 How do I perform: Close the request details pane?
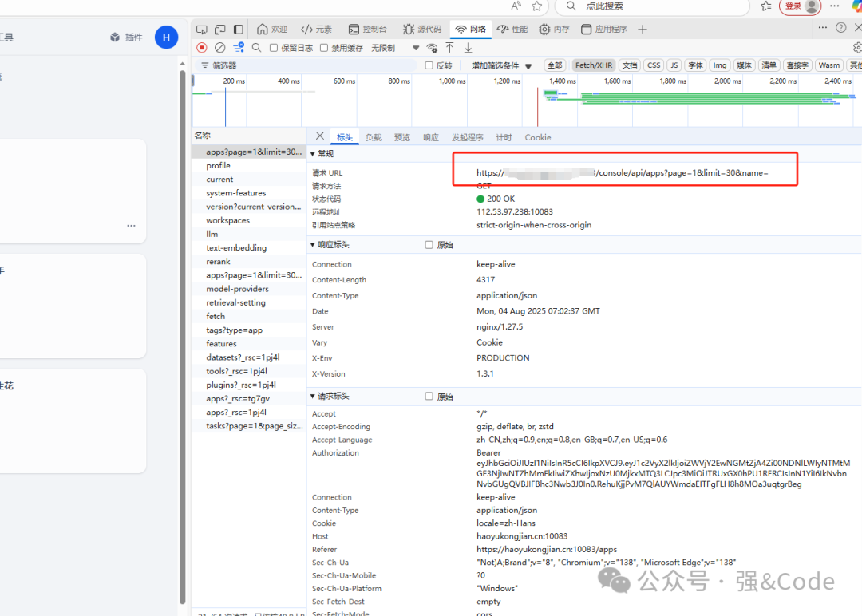pos(320,136)
